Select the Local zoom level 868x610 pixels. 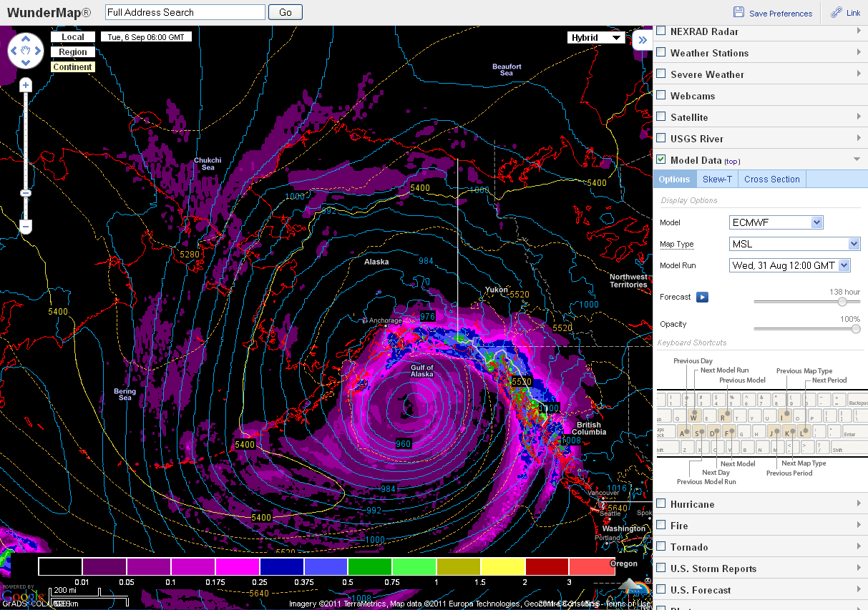[x=73, y=37]
